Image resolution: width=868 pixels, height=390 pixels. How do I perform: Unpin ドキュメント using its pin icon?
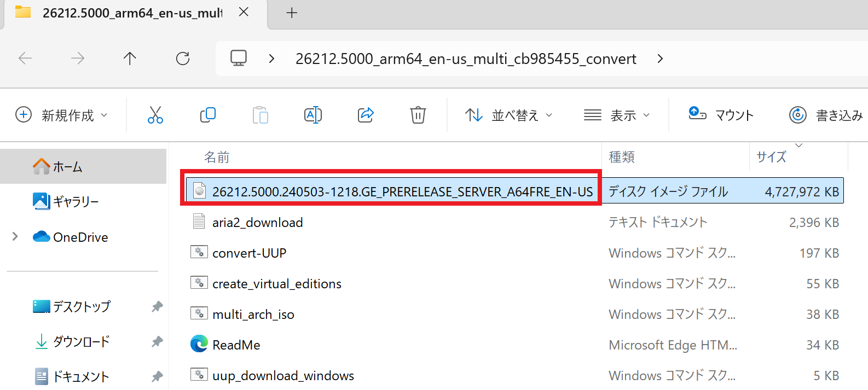tap(157, 376)
